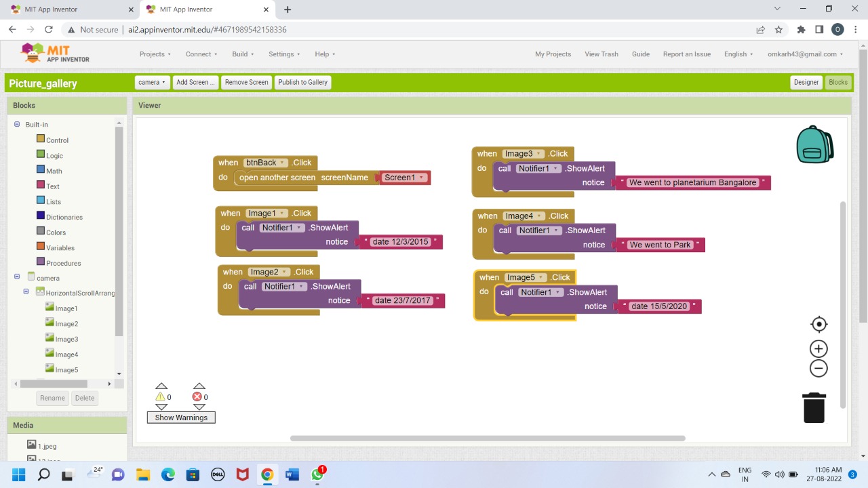Open the camera screen selector dropdown

151,82
